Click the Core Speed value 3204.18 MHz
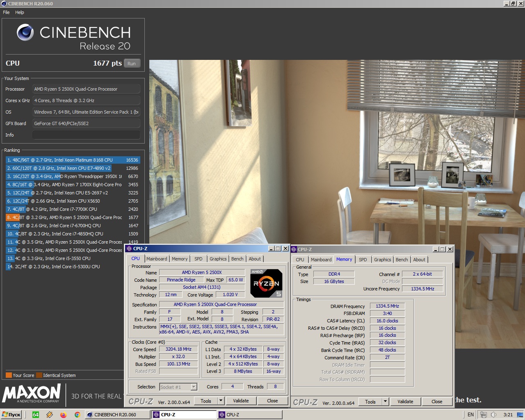The image size is (525, 420). (178, 349)
